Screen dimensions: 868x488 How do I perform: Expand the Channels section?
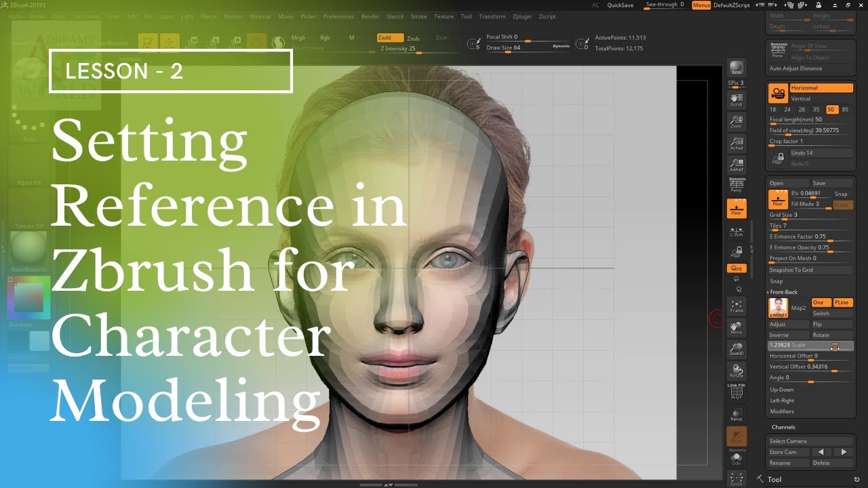pyautogui.click(x=783, y=427)
